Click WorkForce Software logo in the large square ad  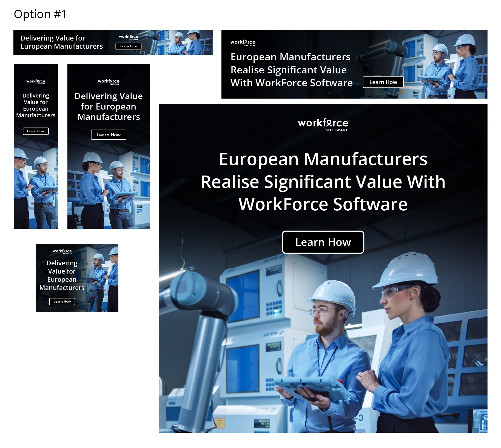pos(323,125)
